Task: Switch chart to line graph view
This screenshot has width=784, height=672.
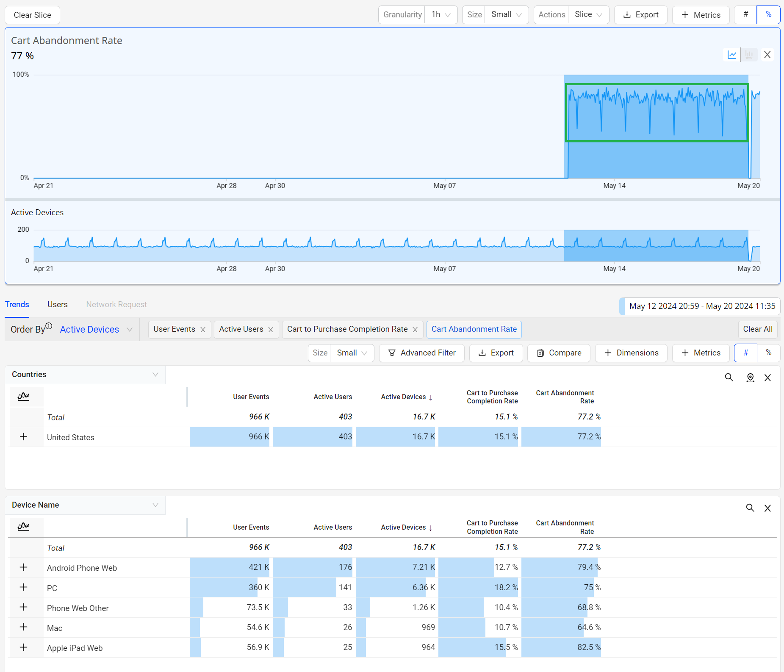Action: (732, 55)
